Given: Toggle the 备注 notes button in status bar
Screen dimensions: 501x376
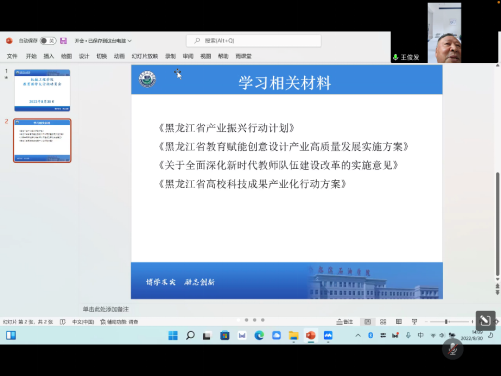Looking at the screenshot, I should 345,322.
